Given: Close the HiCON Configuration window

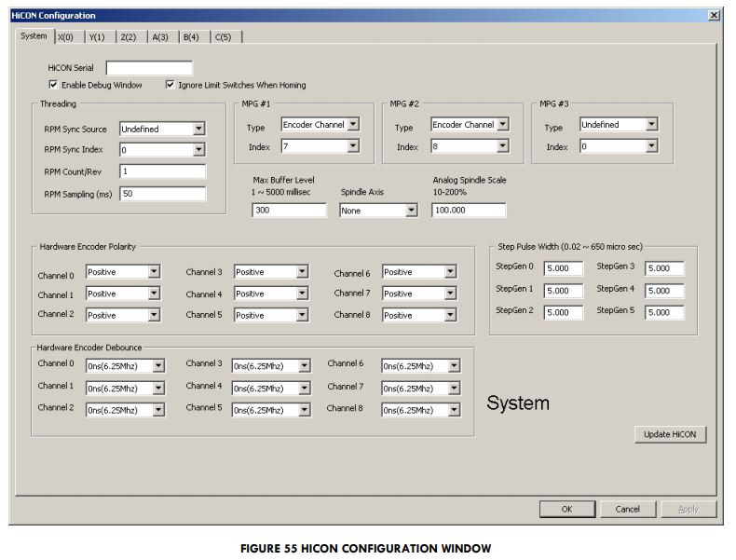Looking at the screenshot, I should tap(714, 16).
